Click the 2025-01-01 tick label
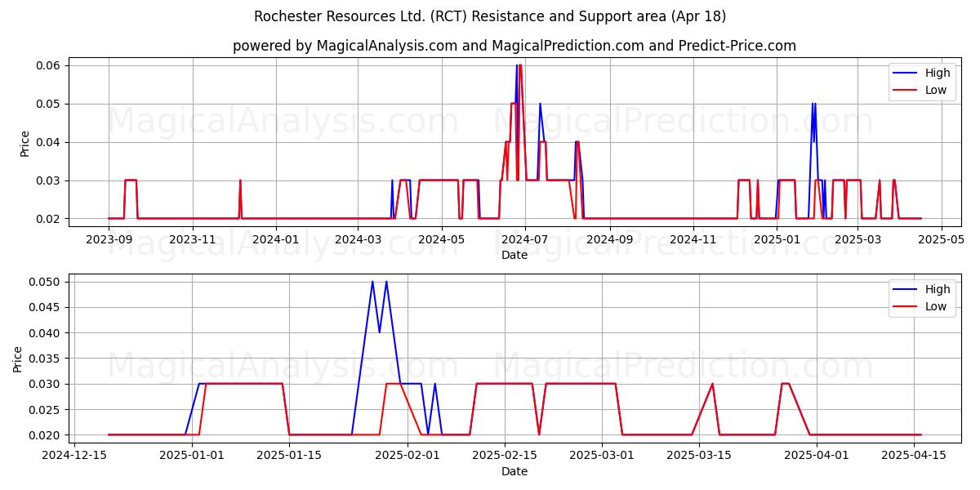 tap(192, 456)
